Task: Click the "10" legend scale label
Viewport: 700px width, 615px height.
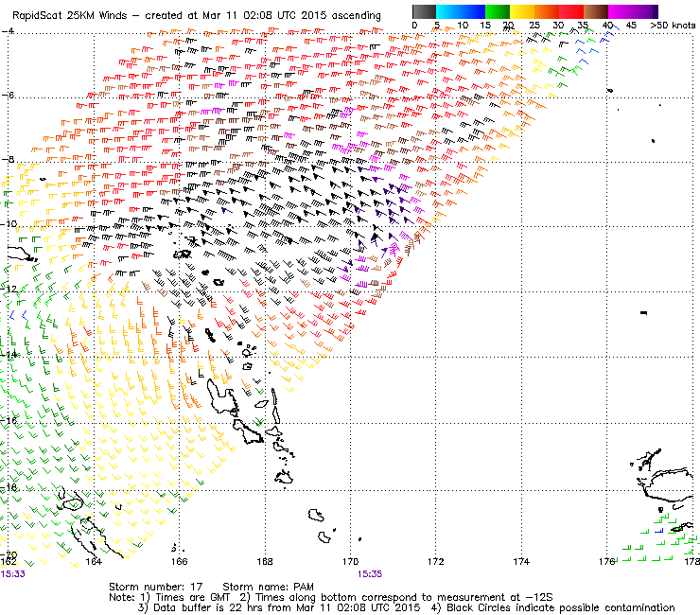Action: click(x=463, y=26)
